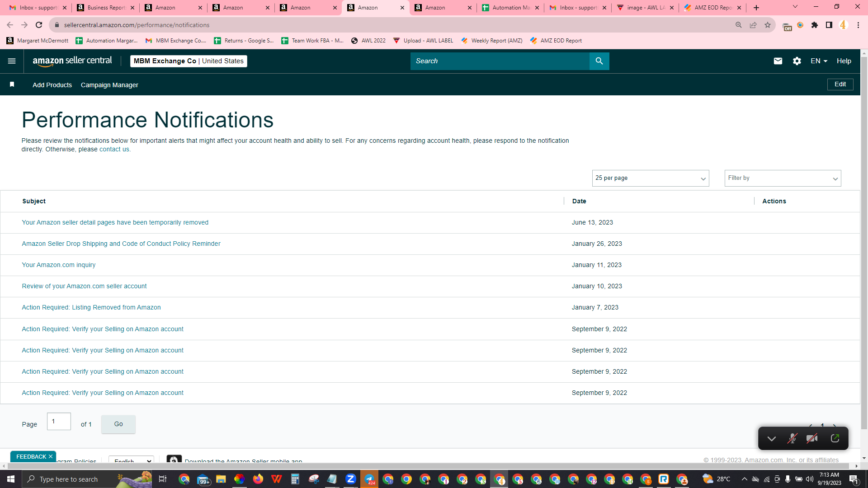The width and height of the screenshot is (868, 488).
Task: Open the settings gear icon
Action: click(x=797, y=61)
